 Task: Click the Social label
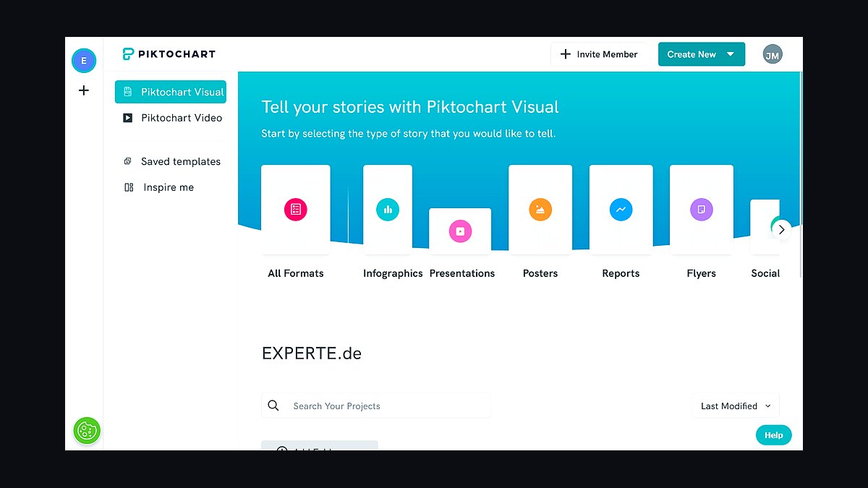tap(765, 273)
